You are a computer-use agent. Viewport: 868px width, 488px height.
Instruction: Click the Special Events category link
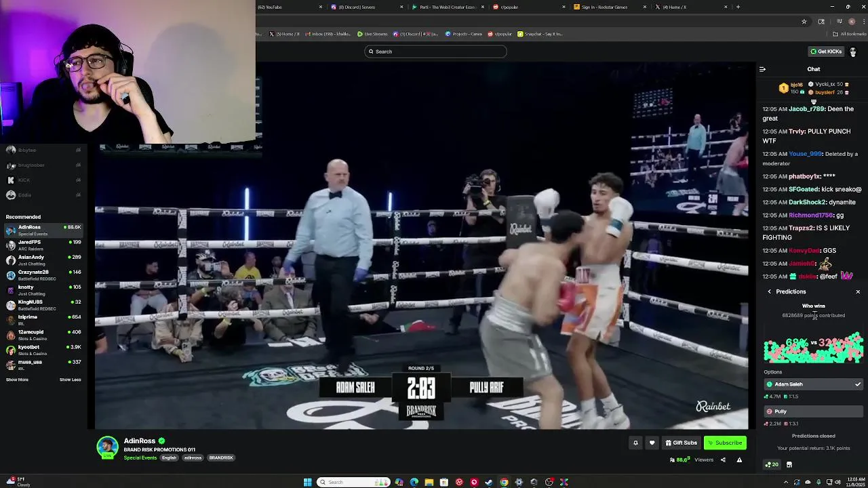(140, 457)
